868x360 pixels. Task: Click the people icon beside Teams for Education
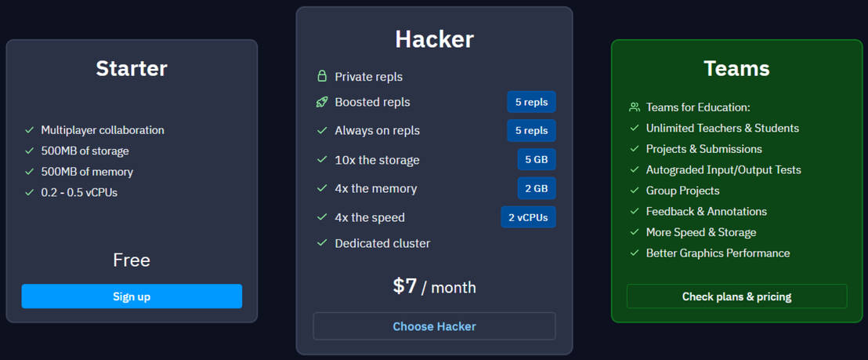(x=635, y=107)
